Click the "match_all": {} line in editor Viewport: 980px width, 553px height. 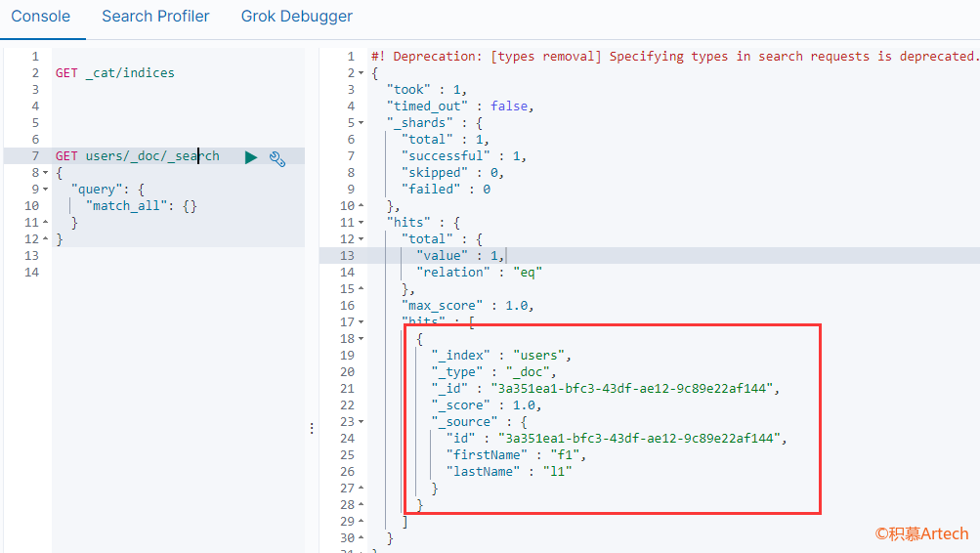point(142,206)
